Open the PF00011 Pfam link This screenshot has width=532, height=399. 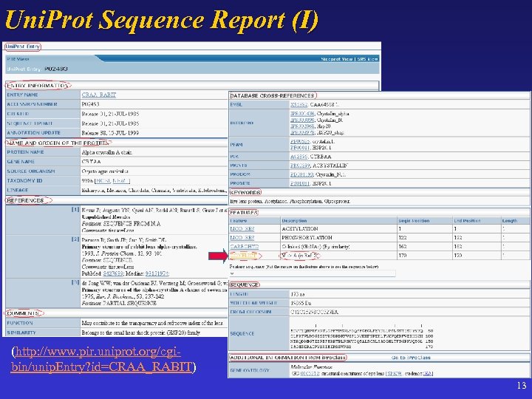click(x=300, y=148)
